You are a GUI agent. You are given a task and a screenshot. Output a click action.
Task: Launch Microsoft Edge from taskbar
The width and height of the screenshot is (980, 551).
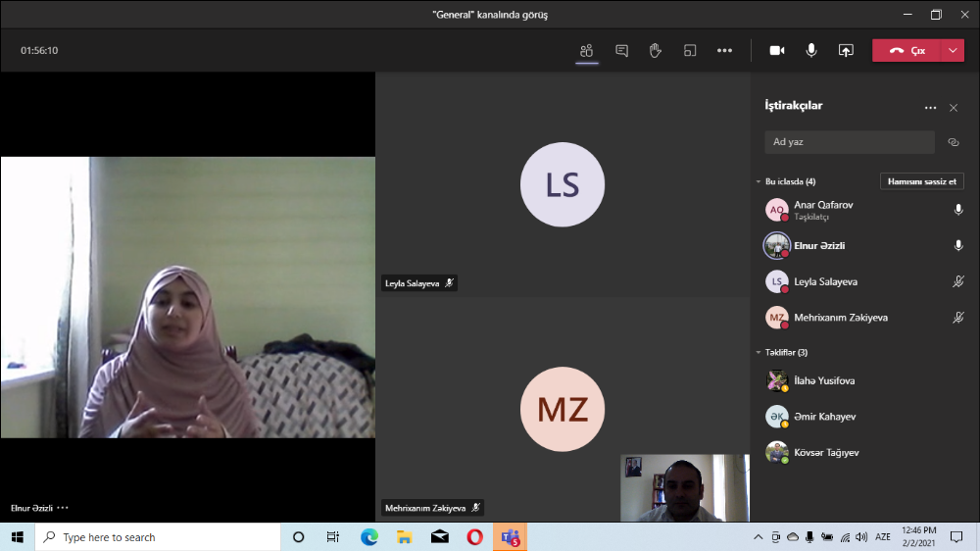pyautogui.click(x=368, y=537)
